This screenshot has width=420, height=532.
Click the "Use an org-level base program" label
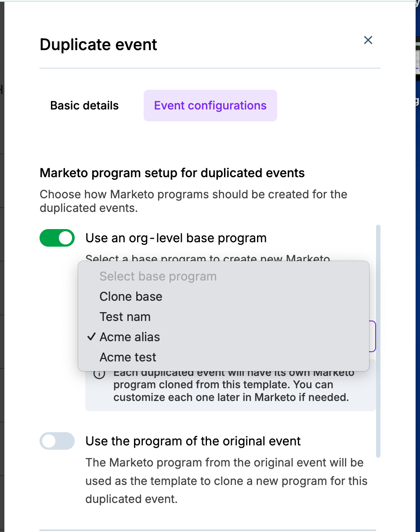tap(176, 238)
